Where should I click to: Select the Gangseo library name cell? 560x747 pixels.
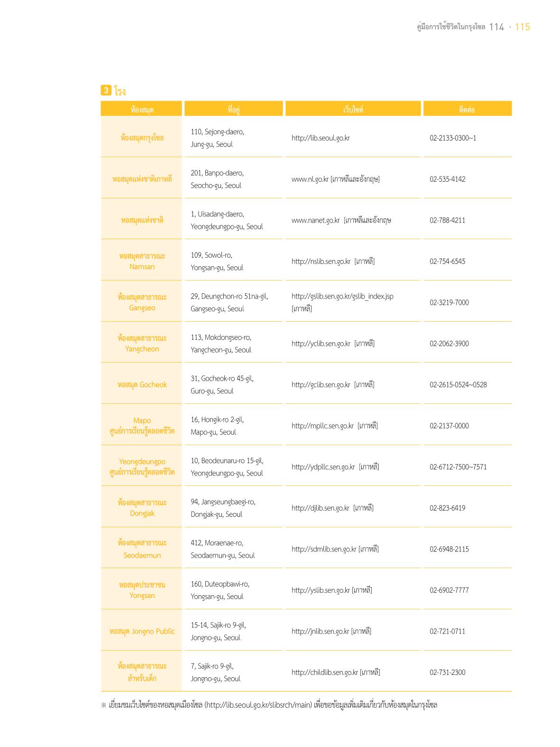142,302
